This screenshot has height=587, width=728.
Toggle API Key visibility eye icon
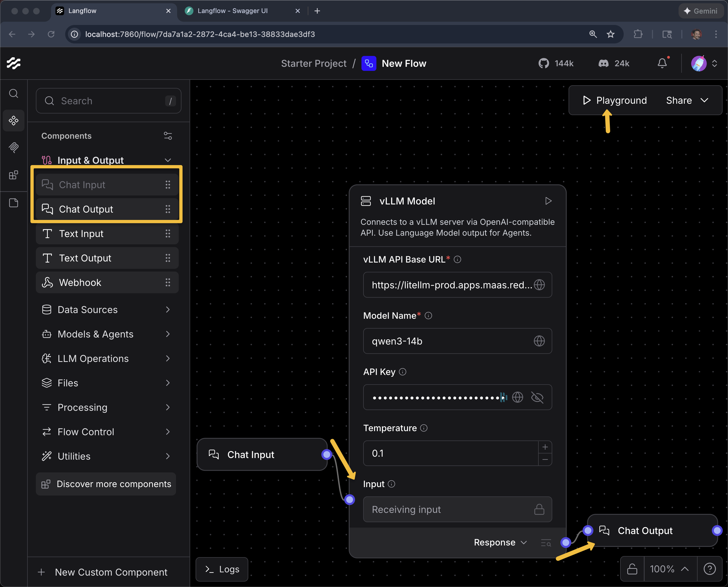pos(537,397)
